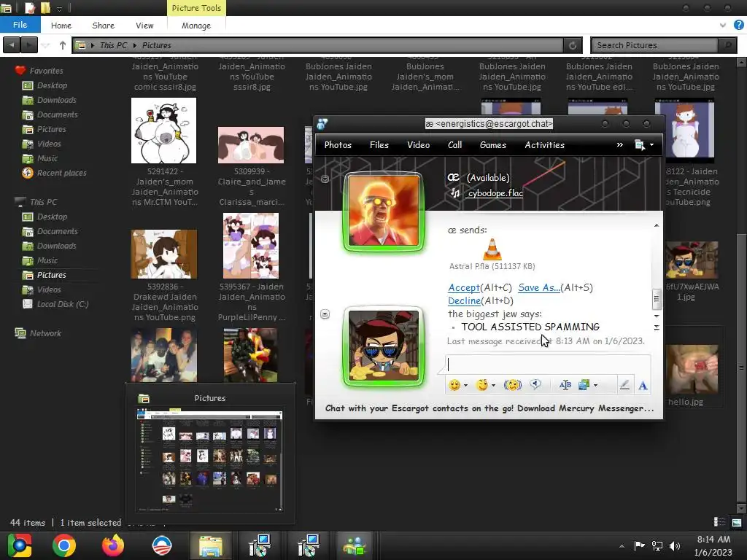The image size is (747, 560).
Task: Click Call in the messenger toolbar
Action: click(454, 145)
